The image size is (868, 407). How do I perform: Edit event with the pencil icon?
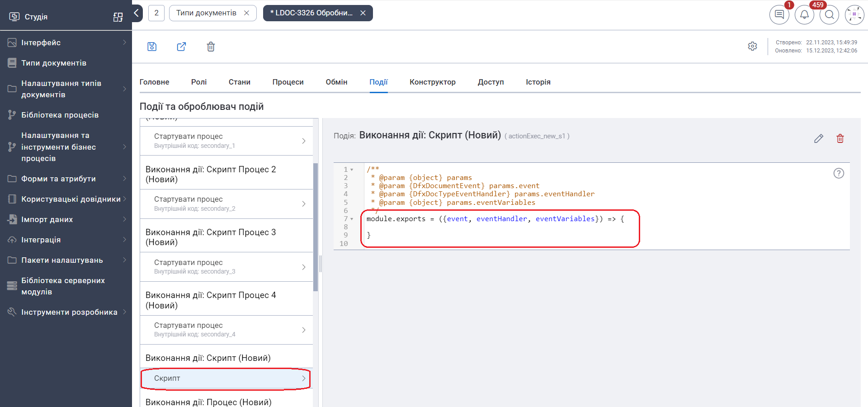click(819, 138)
